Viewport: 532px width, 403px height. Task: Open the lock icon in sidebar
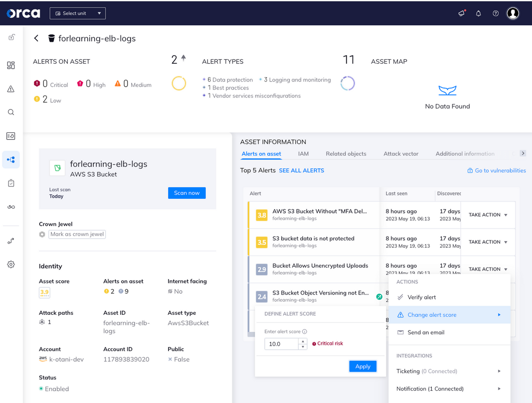pos(11,38)
